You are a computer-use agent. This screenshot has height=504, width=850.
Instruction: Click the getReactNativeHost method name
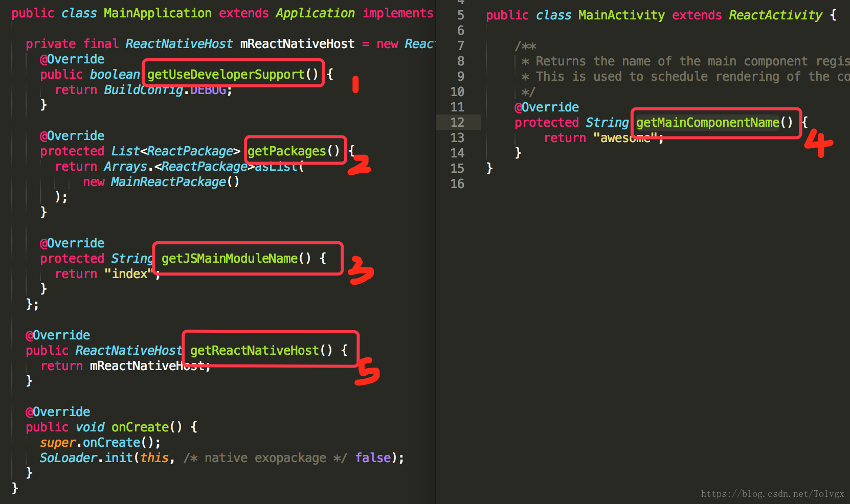(255, 351)
